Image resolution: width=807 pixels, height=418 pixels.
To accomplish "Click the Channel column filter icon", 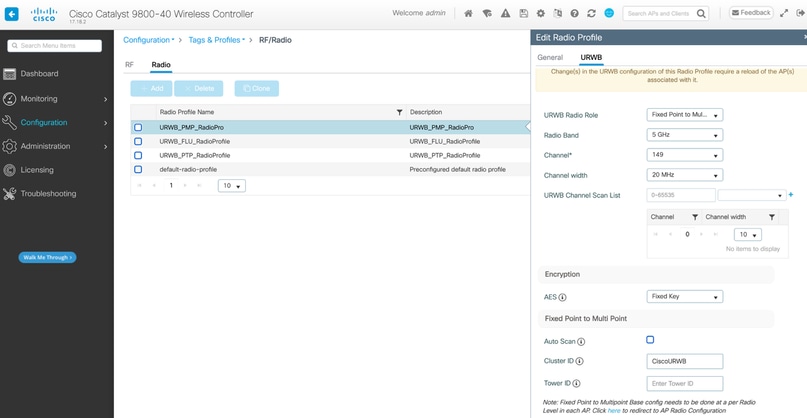I will click(x=695, y=217).
